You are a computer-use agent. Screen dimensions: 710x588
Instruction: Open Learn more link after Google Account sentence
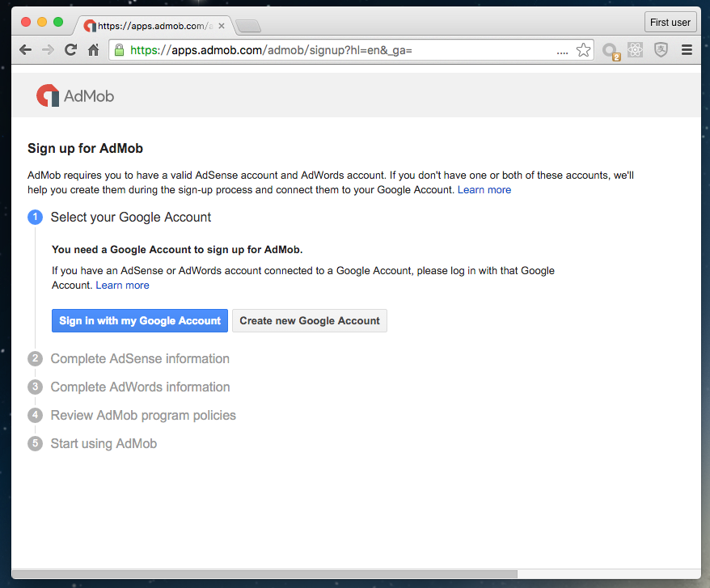coord(484,190)
